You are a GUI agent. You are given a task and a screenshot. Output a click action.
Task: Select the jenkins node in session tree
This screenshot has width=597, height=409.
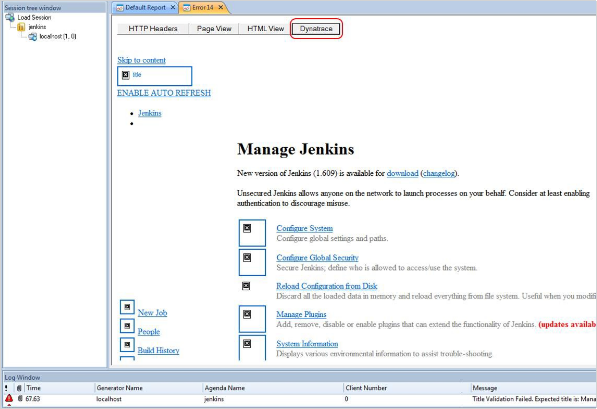(37, 27)
